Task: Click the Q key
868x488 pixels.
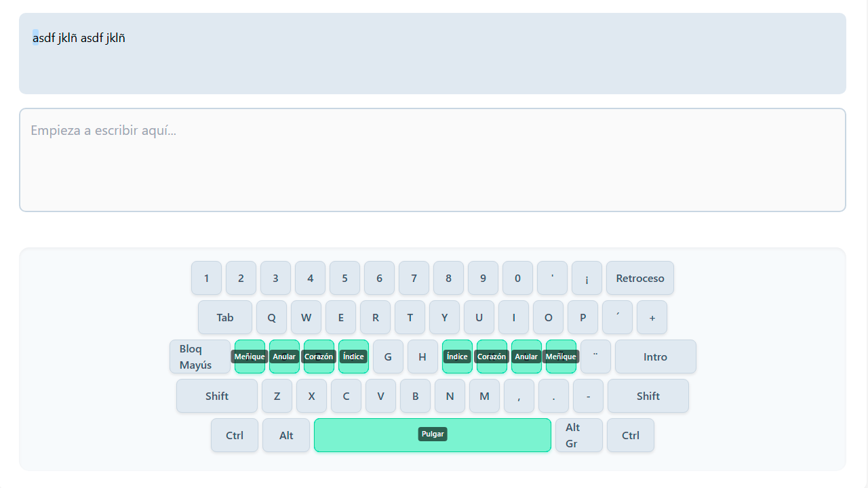Action: [x=272, y=317]
